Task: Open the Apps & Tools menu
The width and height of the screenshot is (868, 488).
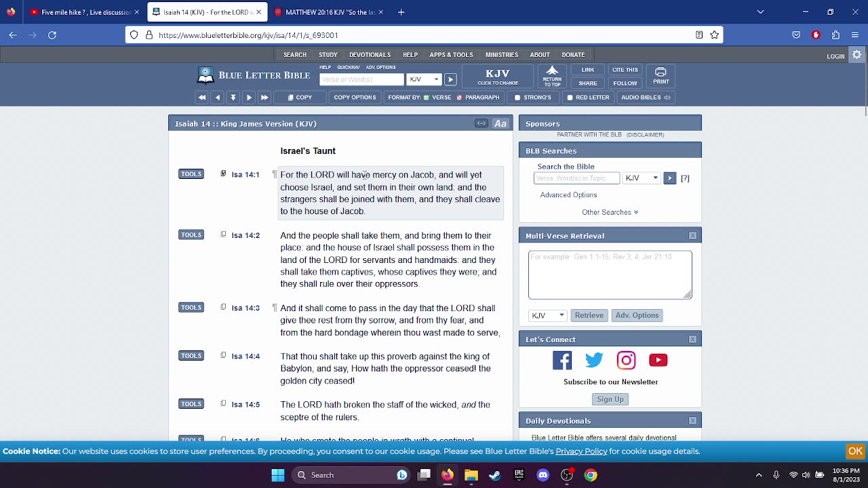Action: click(x=451, y=55)
